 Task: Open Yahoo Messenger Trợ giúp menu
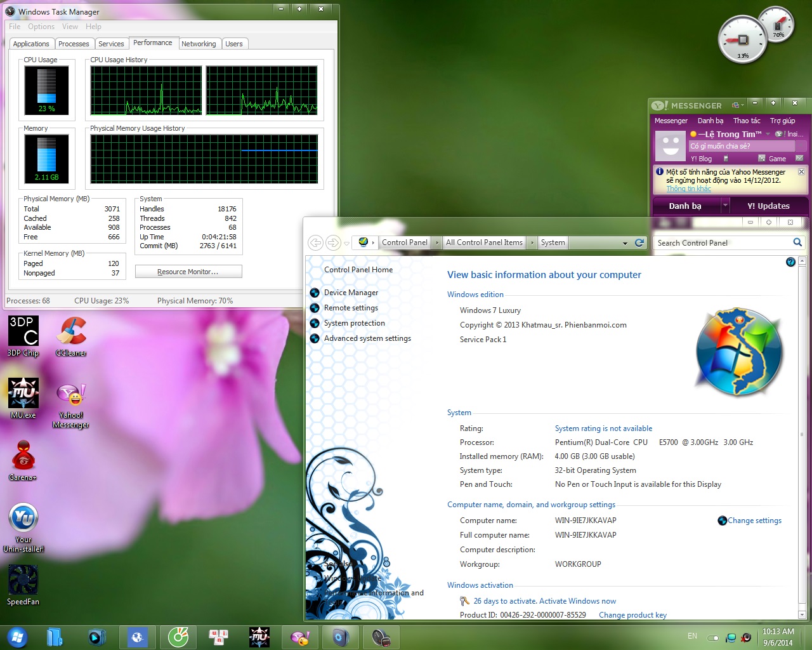pyautogui.click(x=783, y=121)
